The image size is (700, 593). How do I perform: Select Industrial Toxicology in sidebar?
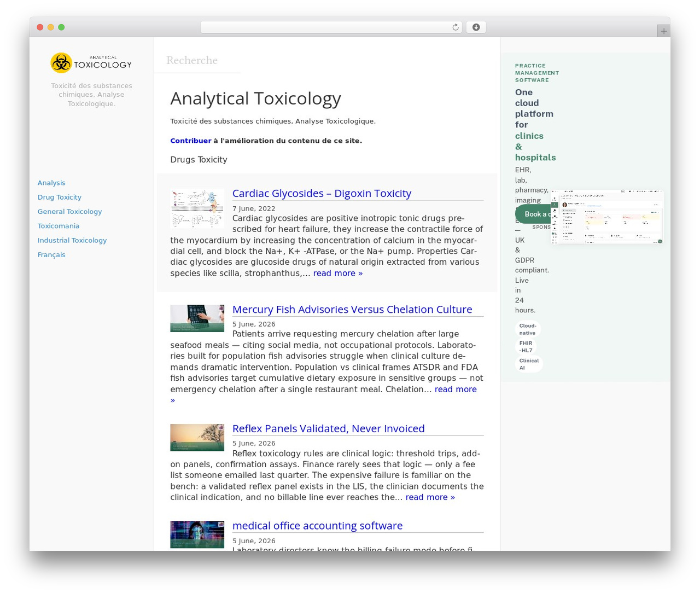72,240
